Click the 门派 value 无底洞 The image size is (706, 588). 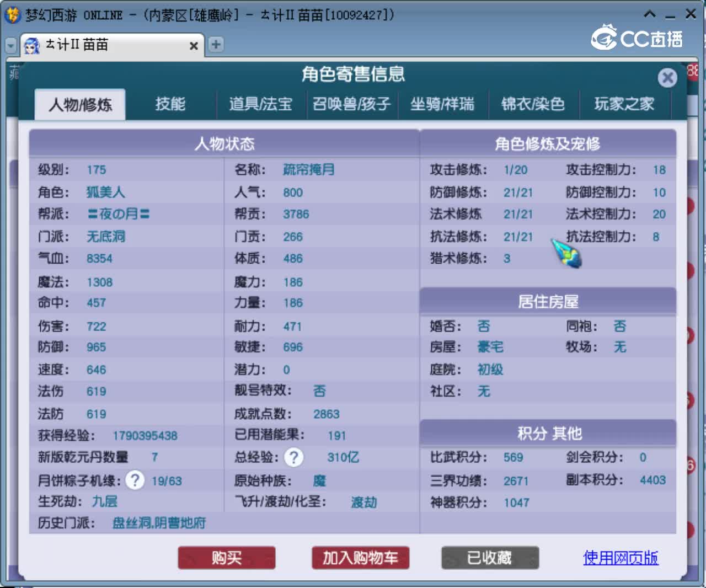106,237
